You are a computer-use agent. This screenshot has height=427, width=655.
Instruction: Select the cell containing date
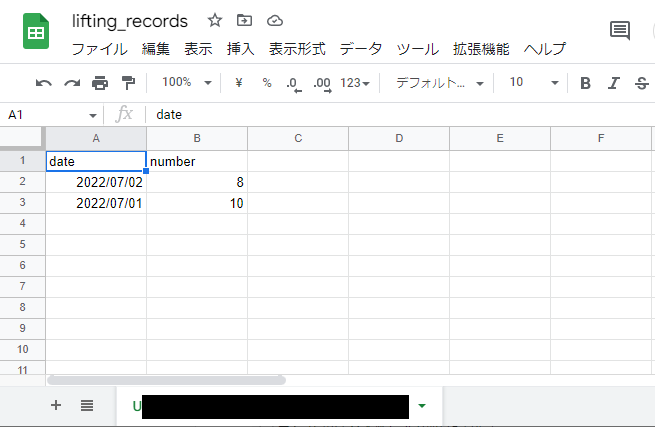click(96, 161)
